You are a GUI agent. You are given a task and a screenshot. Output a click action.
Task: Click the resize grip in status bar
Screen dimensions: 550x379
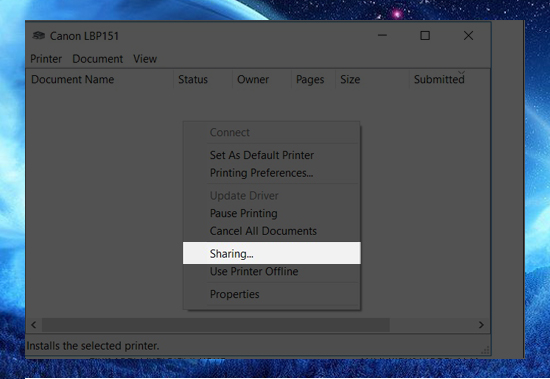point(485,350)
